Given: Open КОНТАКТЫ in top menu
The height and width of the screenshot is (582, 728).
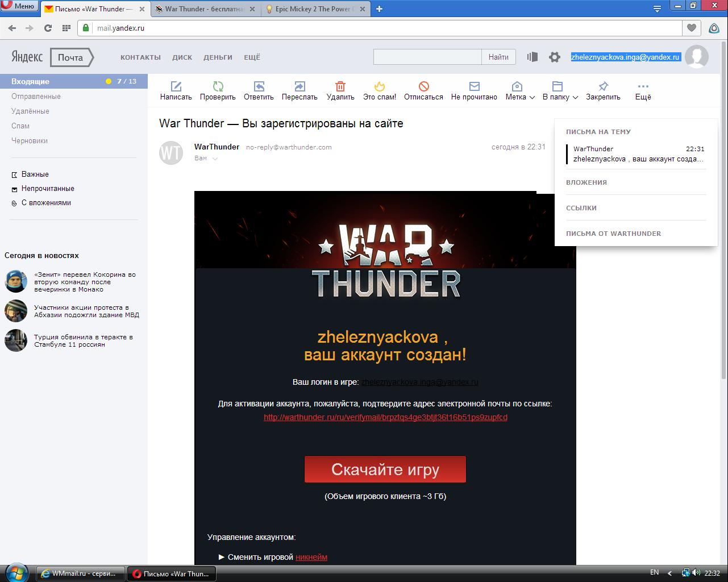Looking at the screenshot, I should click(140, 57).
